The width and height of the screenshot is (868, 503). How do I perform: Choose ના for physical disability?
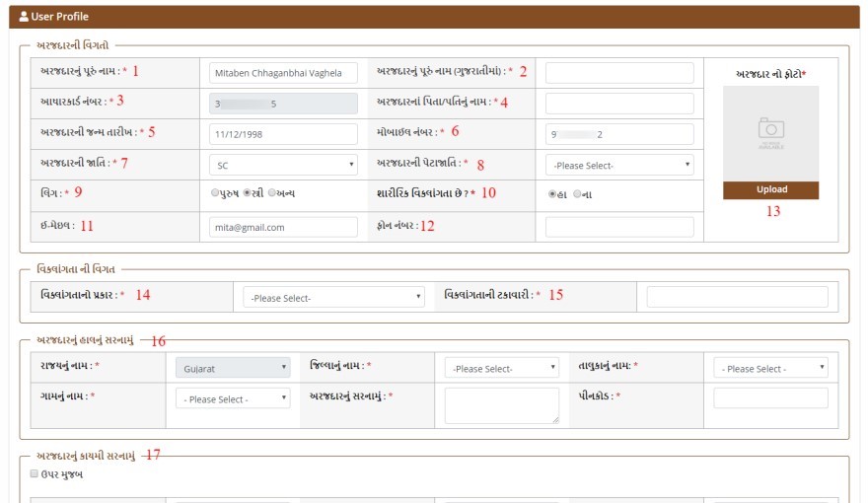pyautogui.click(x=577, y=194)
